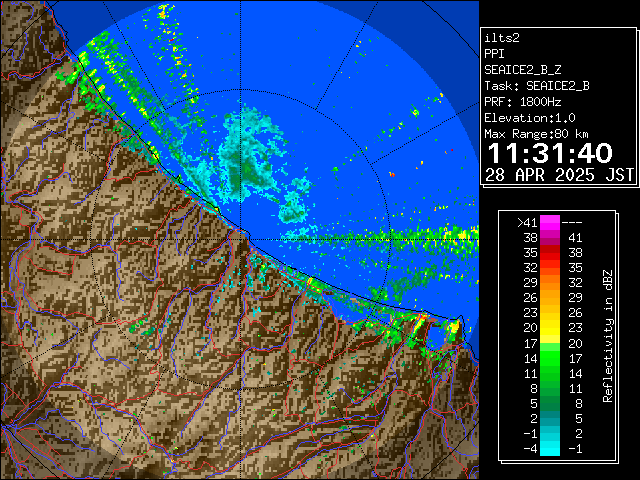Click the ">41" legend label

[x=527, y=222]
